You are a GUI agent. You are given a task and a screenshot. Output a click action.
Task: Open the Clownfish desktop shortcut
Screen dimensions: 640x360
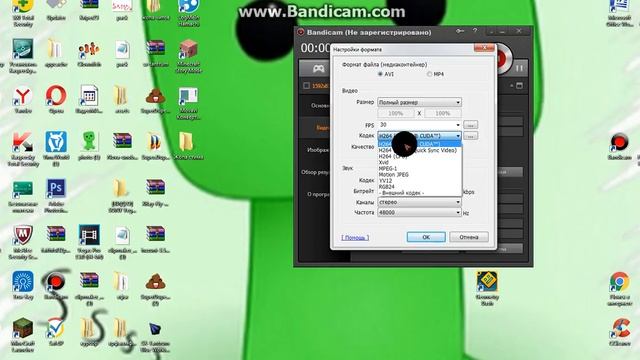tap(89, 53)
